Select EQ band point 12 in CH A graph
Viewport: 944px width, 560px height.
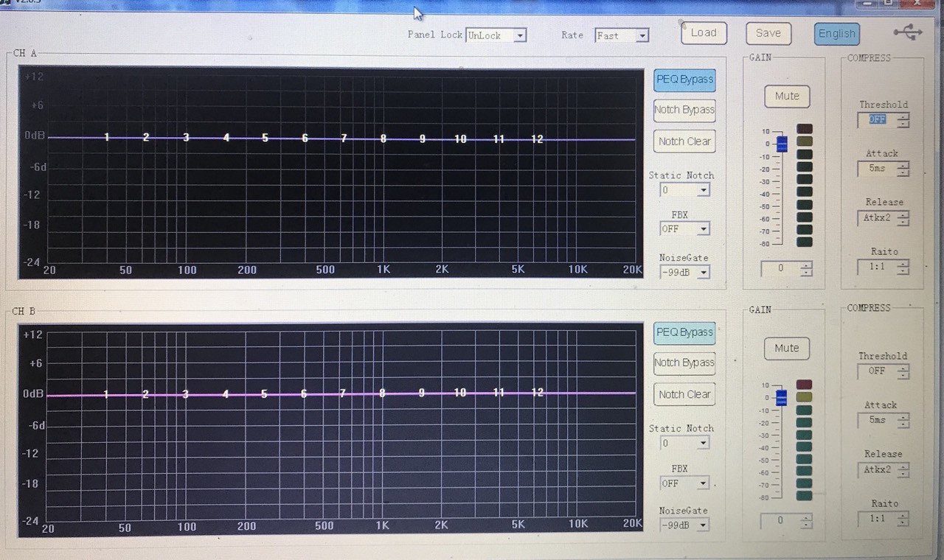click(x=537, y=139)
